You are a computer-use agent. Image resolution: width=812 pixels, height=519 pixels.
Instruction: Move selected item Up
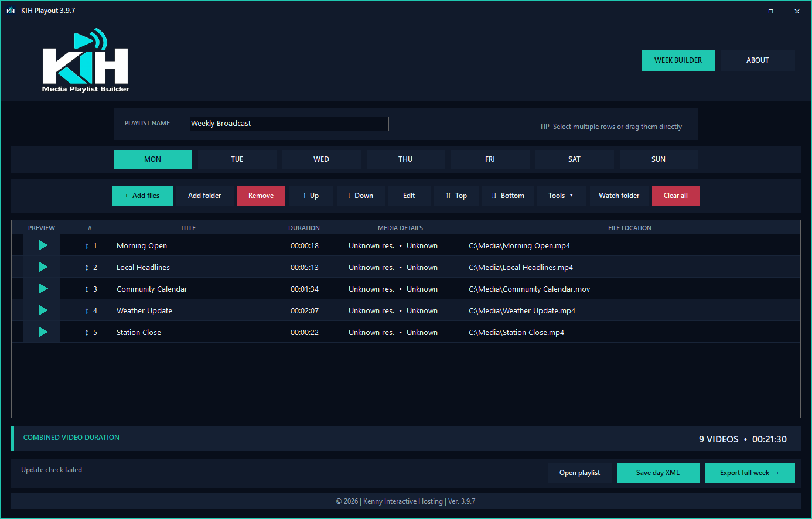click(311, 196)
